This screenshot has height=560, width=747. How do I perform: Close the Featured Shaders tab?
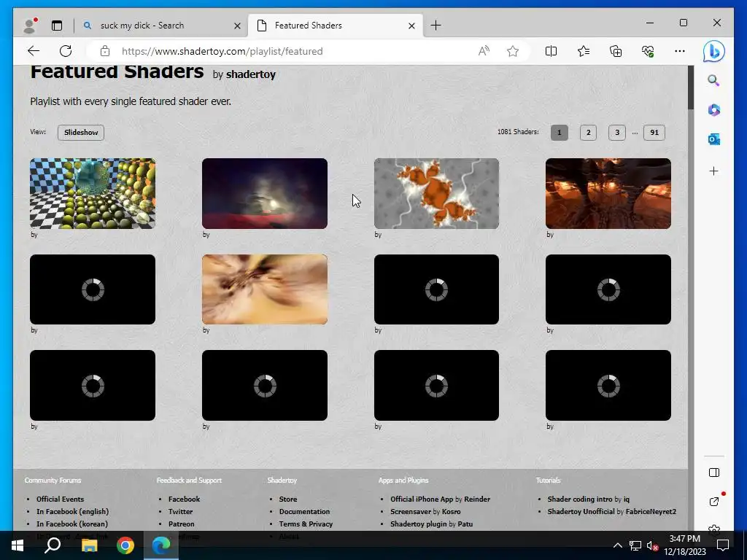point(411,26)
